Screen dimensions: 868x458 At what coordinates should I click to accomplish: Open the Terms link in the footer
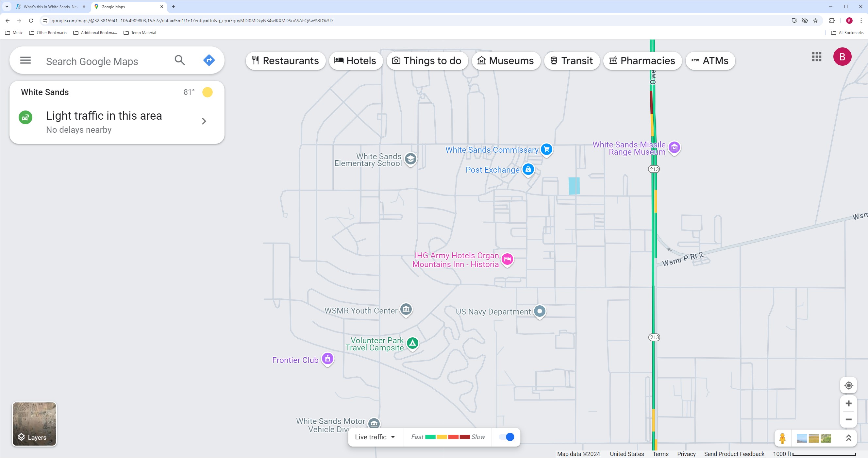pyautogui.click(x=660, y=454)
